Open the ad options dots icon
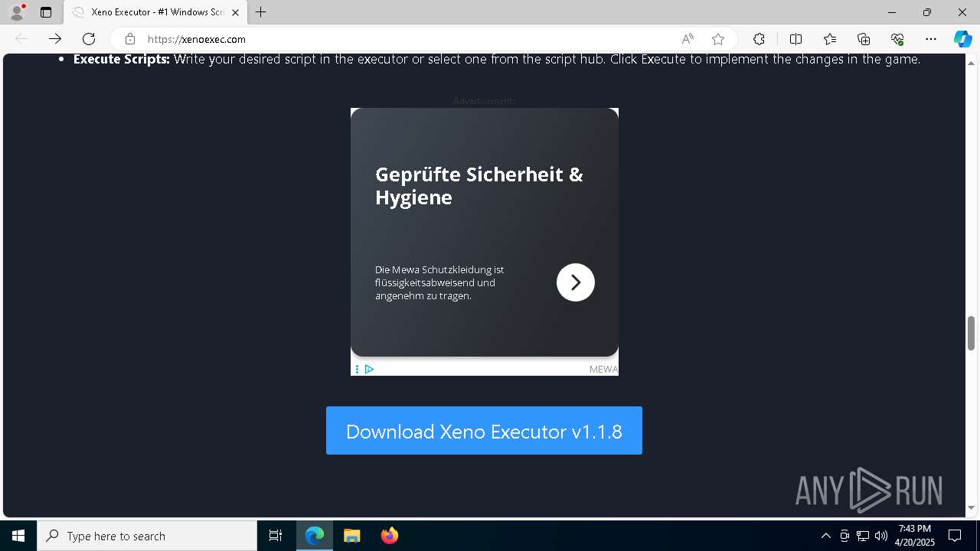 [357, 369]
